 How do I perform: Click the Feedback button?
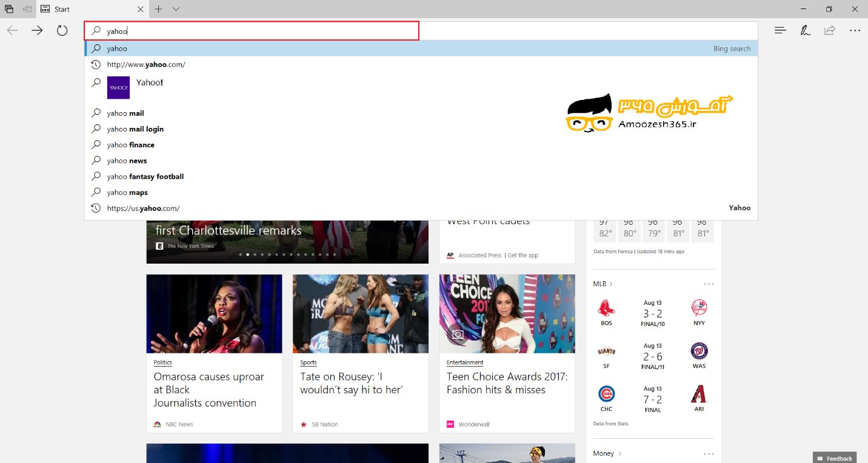(835, 458)
